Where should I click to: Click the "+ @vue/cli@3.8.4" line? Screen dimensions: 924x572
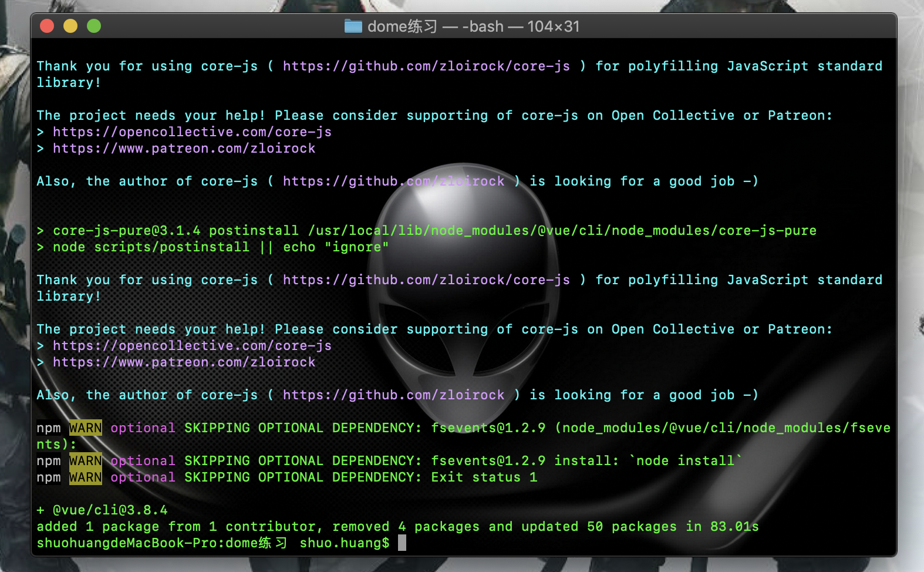102,510
